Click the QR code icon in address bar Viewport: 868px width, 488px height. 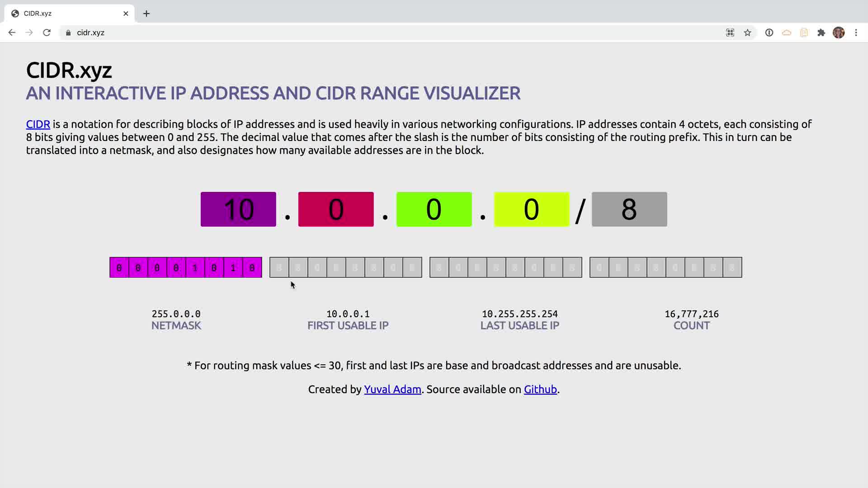[730, 33]
